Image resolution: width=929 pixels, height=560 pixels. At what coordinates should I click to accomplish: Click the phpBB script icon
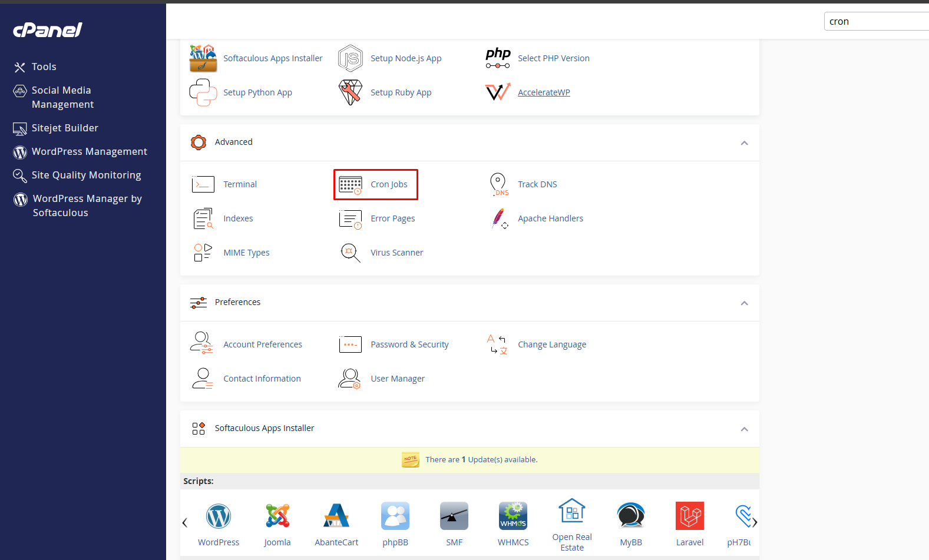[x=395, y=516]
